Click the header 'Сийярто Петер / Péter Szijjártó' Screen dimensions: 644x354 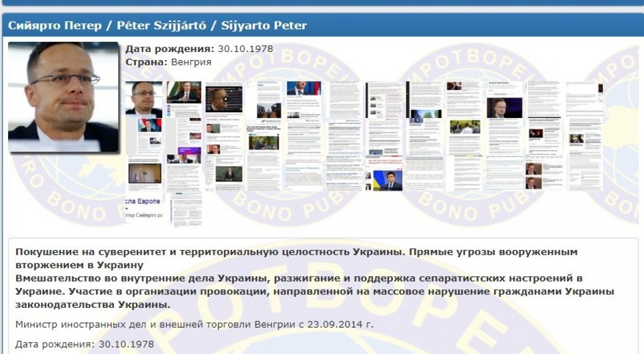(157, 25)
